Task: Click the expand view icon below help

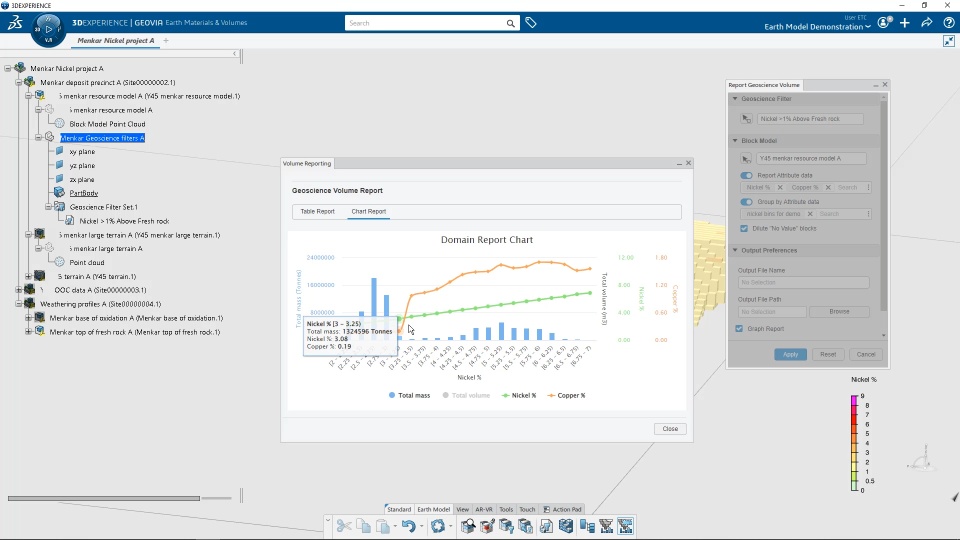Action: coord(948,41)
